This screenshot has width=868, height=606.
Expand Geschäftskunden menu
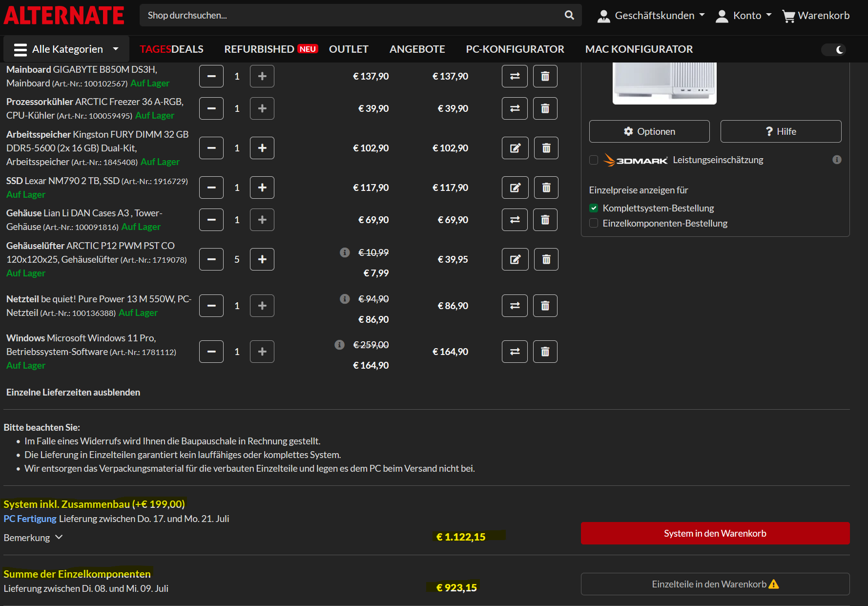[651, 16]
